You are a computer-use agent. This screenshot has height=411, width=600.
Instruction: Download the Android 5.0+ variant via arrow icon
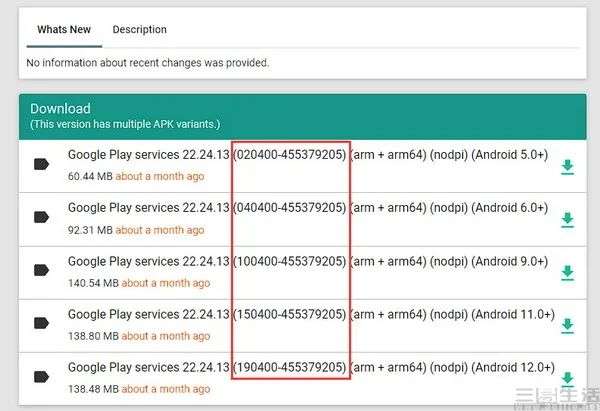click(567, 167)
